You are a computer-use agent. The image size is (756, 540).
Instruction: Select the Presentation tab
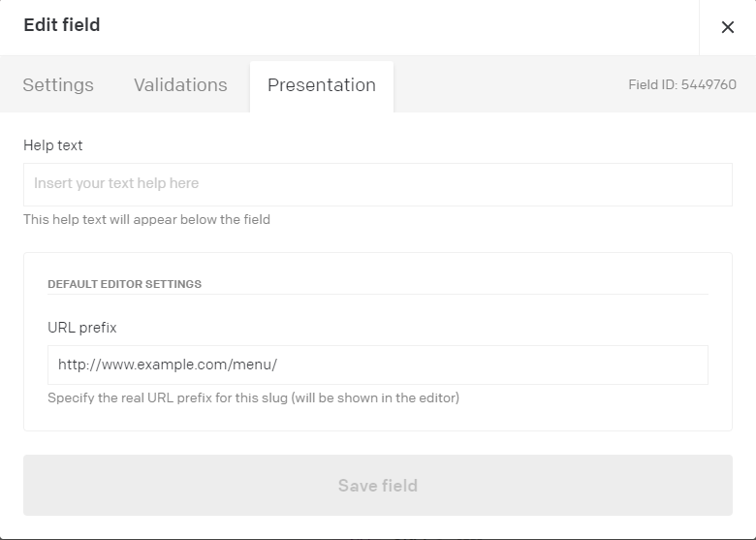322,85
